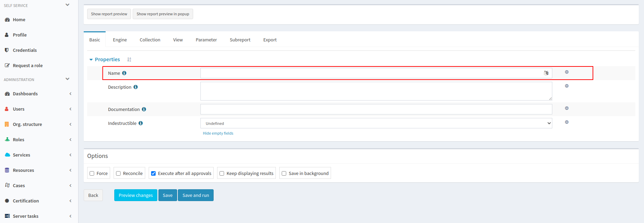Enable Keep displaying results checkbox
644x223 pixels.
[x=222, y=173]
